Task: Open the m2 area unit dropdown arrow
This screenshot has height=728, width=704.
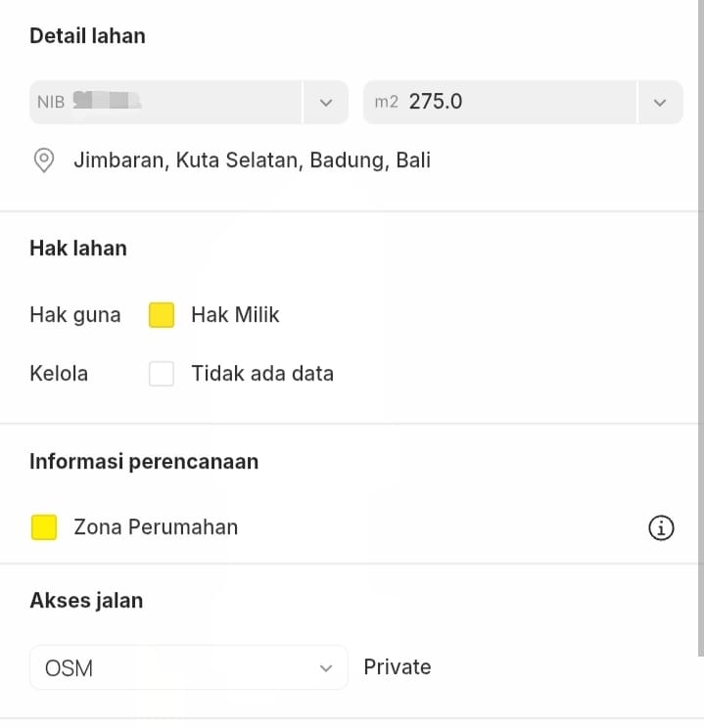Action: pos(660,102)
